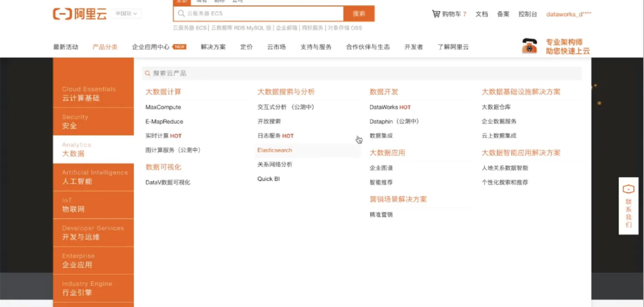This screenshot has width=644, height=307.
Task: Open the 支持与服务 menu
Action: coord(316,47)
